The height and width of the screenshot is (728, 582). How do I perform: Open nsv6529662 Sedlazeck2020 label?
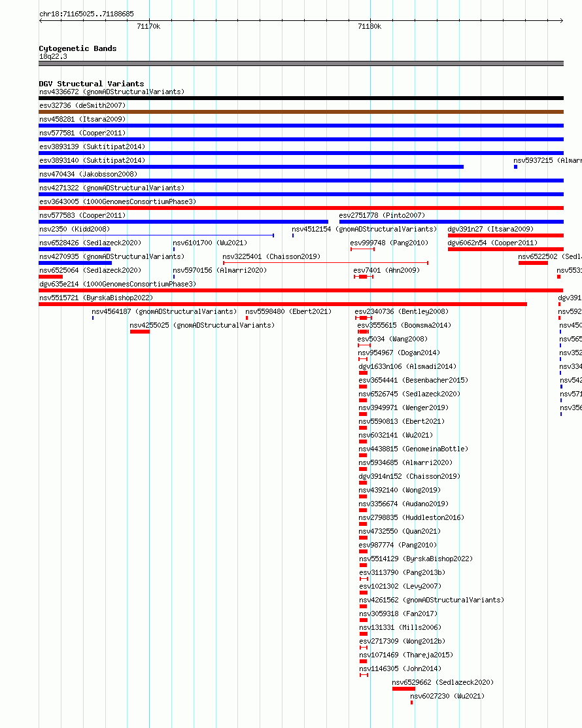(443, 682)
